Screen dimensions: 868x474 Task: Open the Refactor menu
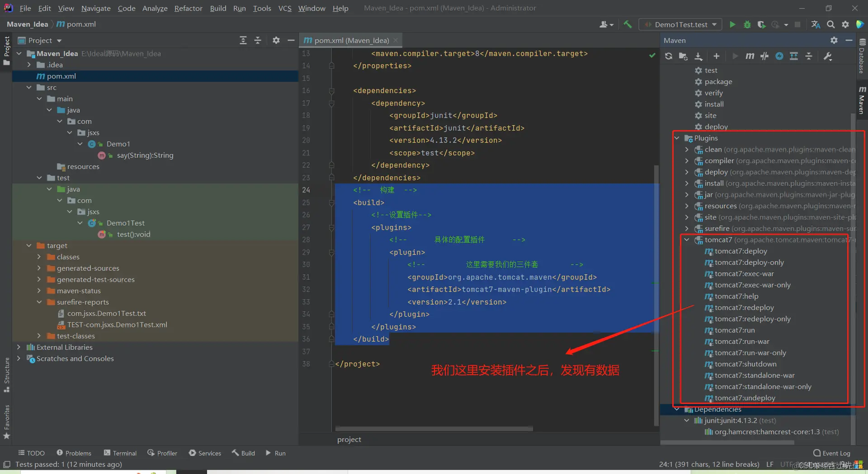click(189, 8)
